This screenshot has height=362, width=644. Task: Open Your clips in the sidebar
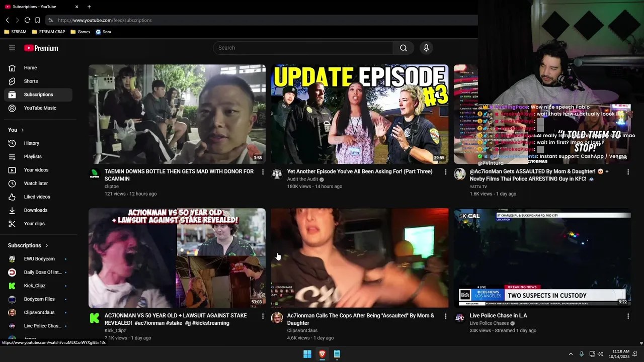tap(38, 224)
